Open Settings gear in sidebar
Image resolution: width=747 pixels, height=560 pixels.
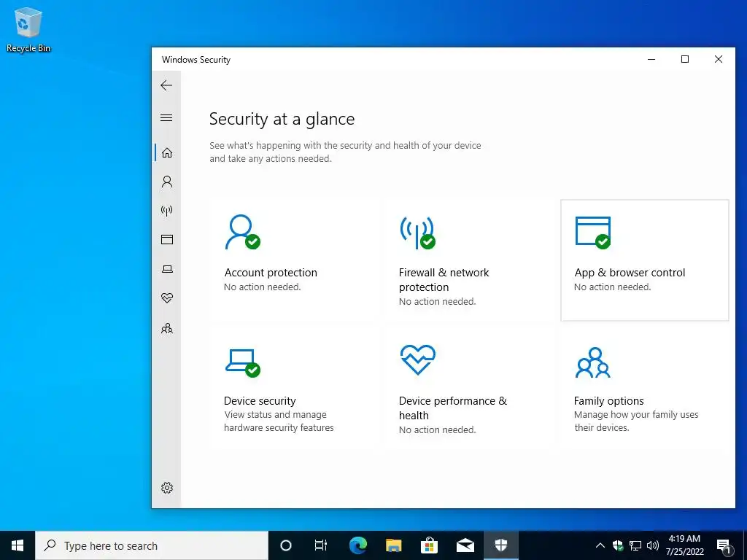167,488
